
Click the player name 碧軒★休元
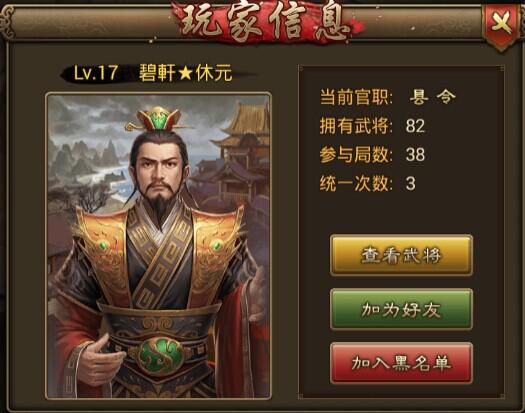coord(185,73)
